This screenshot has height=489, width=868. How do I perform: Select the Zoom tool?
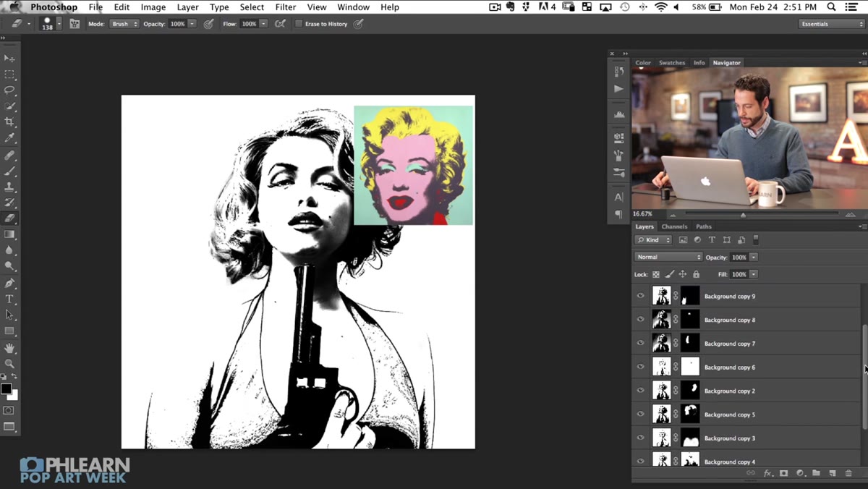(x=9, y=364)
